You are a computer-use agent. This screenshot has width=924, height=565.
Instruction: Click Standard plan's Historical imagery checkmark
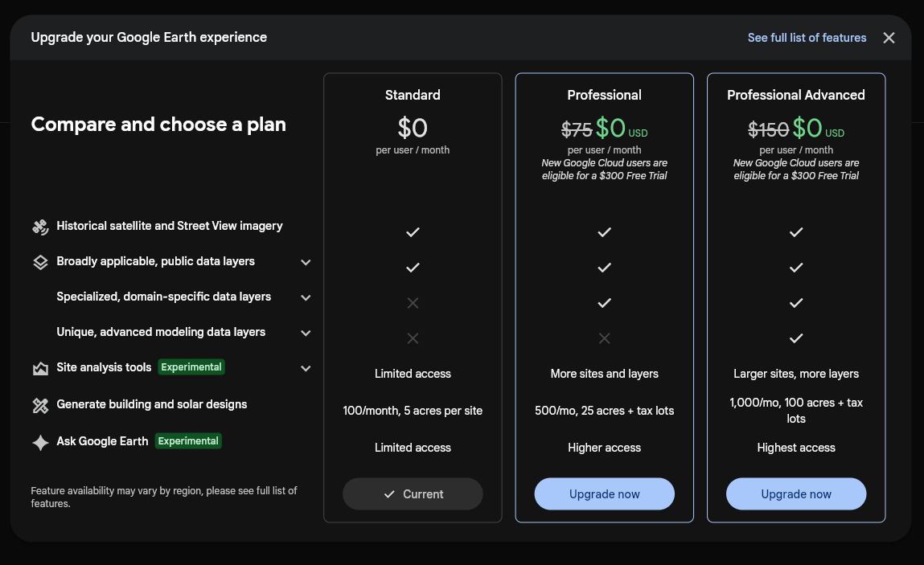(x=413, y=232)
